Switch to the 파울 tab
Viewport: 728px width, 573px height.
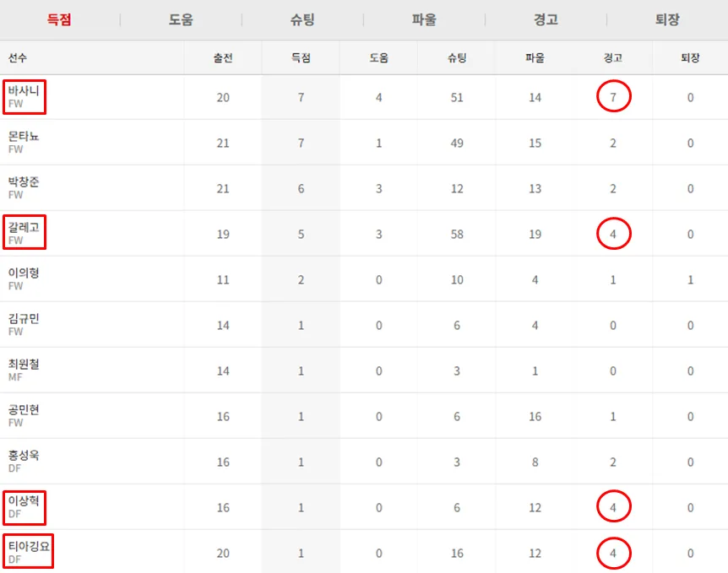(x=424, y=20)
